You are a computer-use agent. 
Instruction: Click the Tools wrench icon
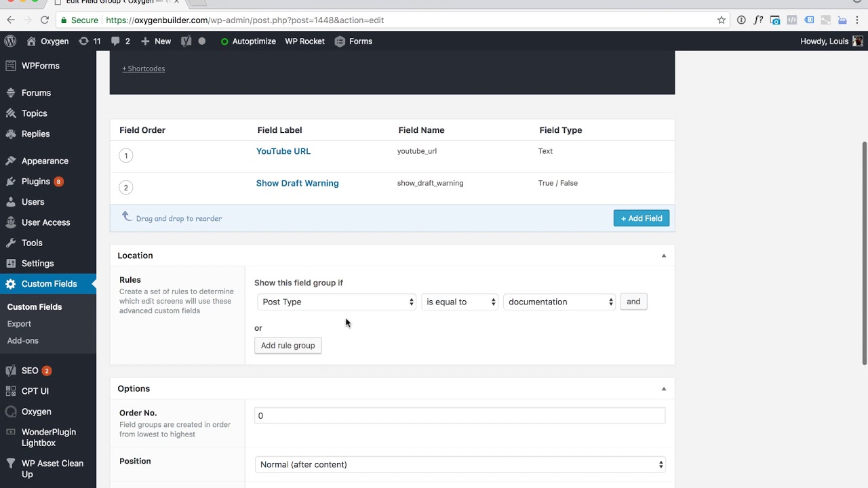[x=10, y=243]
